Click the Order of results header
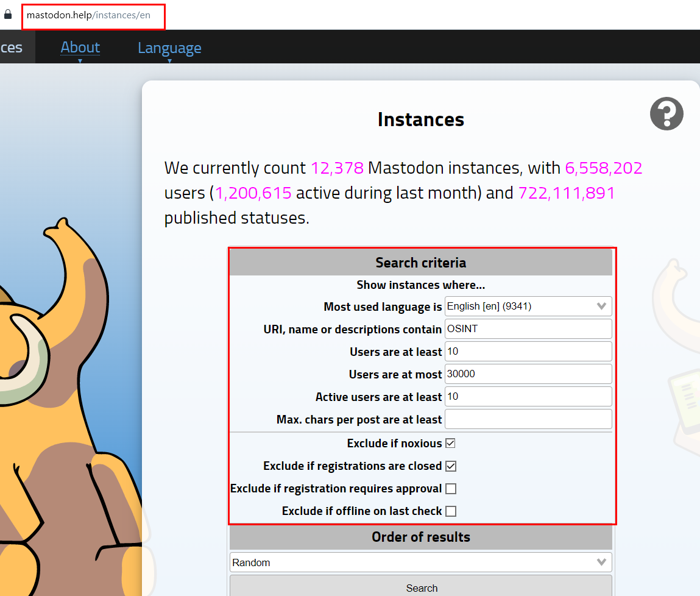Viewport: 700px width, 596px height. pos(420,537)
